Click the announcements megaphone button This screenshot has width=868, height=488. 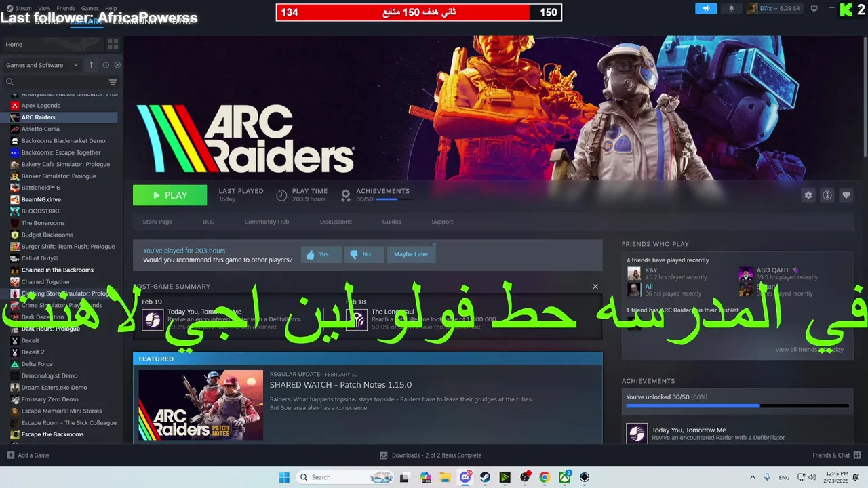(706, 9)
